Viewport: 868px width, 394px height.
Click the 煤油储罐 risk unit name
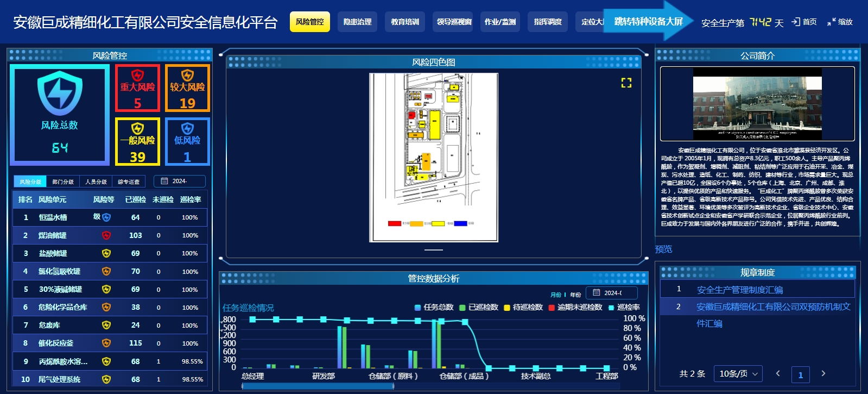pos(52,235)
